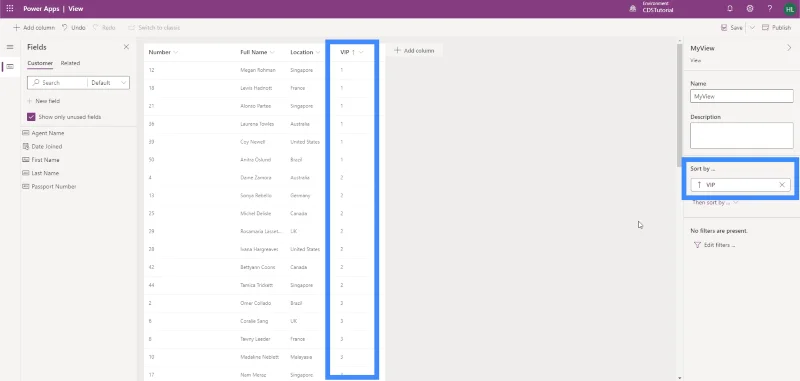This screenshot has height=381, width=800.
Task: Switch to the Related tab in Fields
Action: [x=70, y=63]
